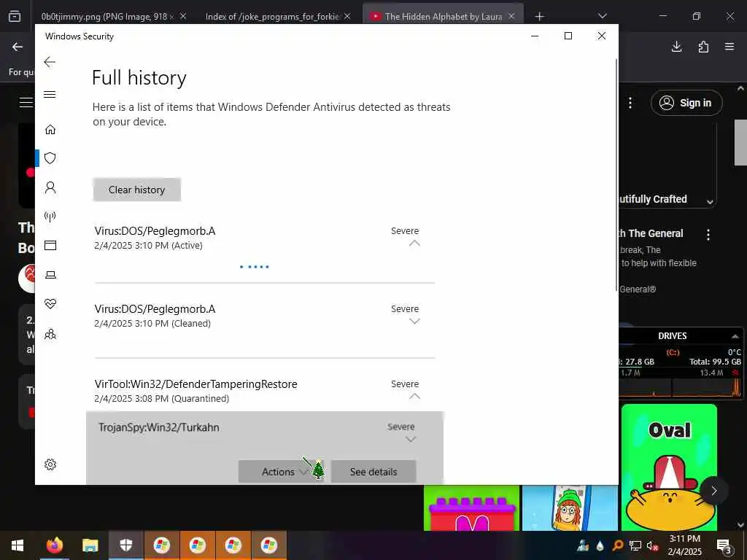Collapse the DRIVES widget arrow
Viewport: 747px width, 560px height.
tap(735, 336)
